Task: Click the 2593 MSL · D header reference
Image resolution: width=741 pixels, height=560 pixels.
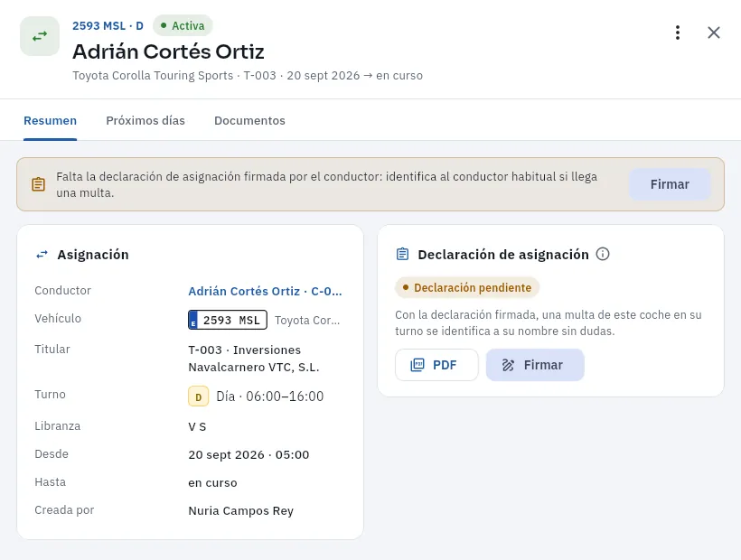Action: 108,25
